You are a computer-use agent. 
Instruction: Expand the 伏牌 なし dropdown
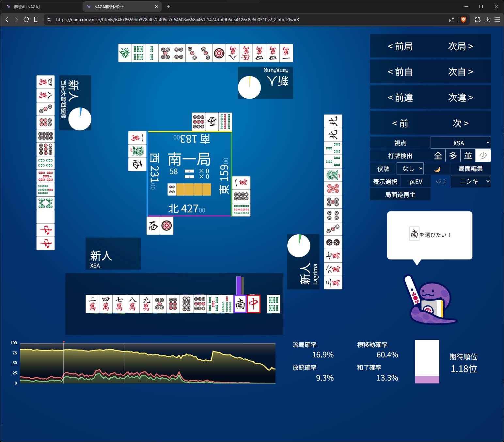410,169
